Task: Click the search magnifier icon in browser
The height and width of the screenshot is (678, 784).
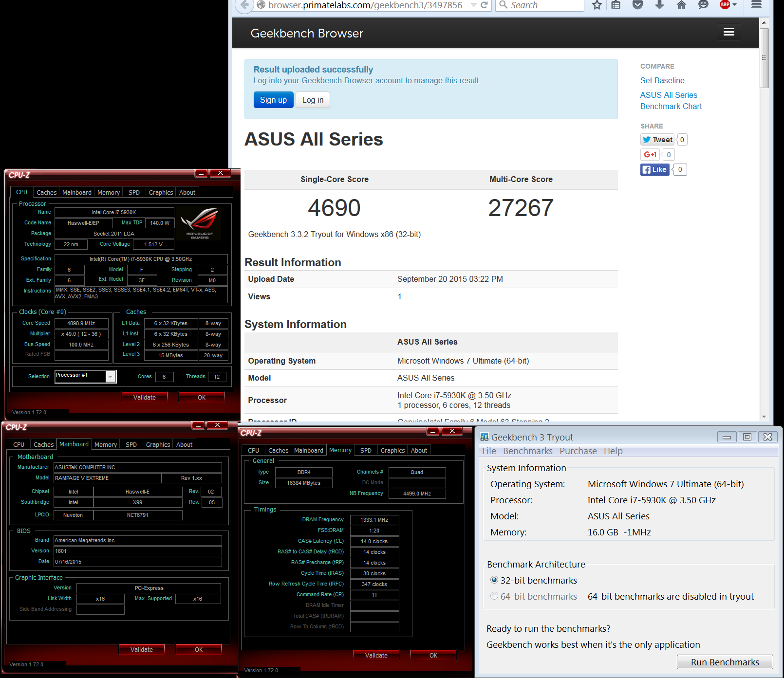Action: click(504, 5)
